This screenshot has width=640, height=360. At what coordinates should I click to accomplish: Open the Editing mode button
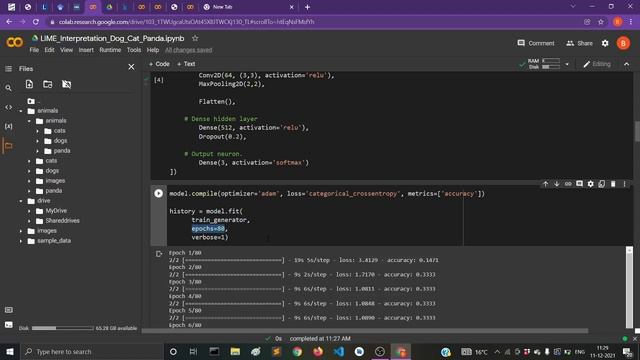(x=597, y=64)
